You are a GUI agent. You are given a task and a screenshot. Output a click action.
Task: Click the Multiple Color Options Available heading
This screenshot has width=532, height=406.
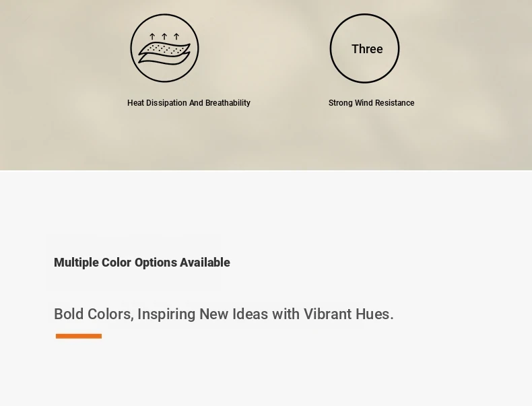tap(142, 263)
